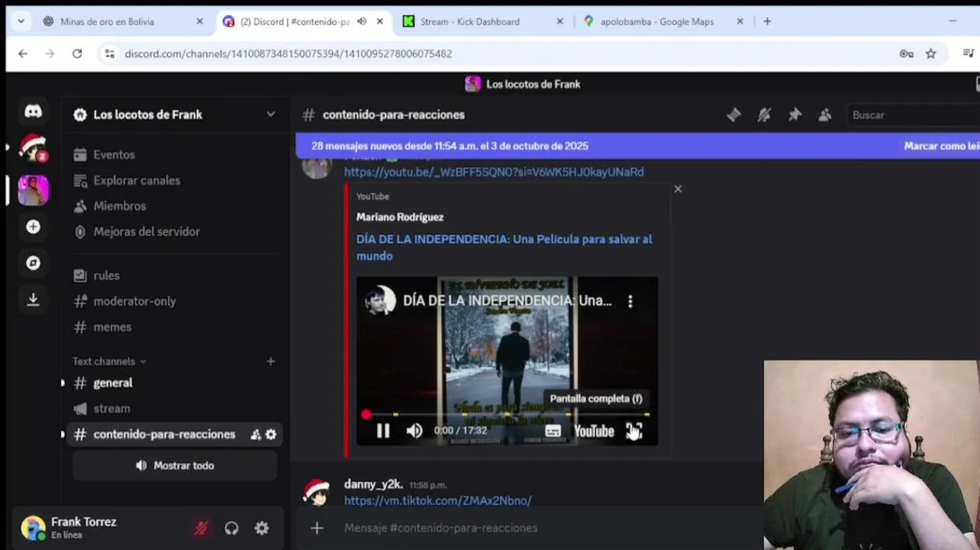Close the YouTube embed with X
Screen dimensions: 980x550
click(678, 189)
